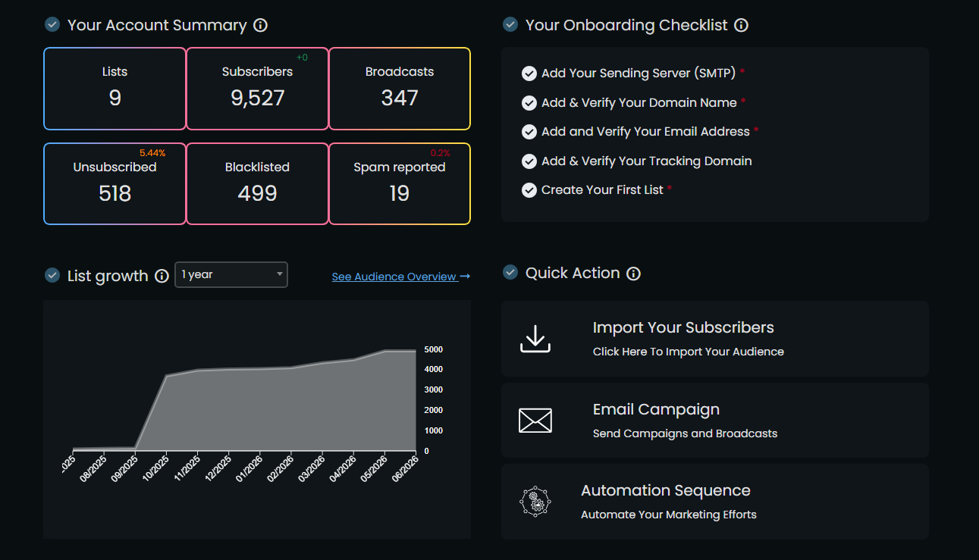The height and width of the screenshot is (560, 979).
Task: Click the download icon for Import Your Subscribers
Action: tap(535, 339)
